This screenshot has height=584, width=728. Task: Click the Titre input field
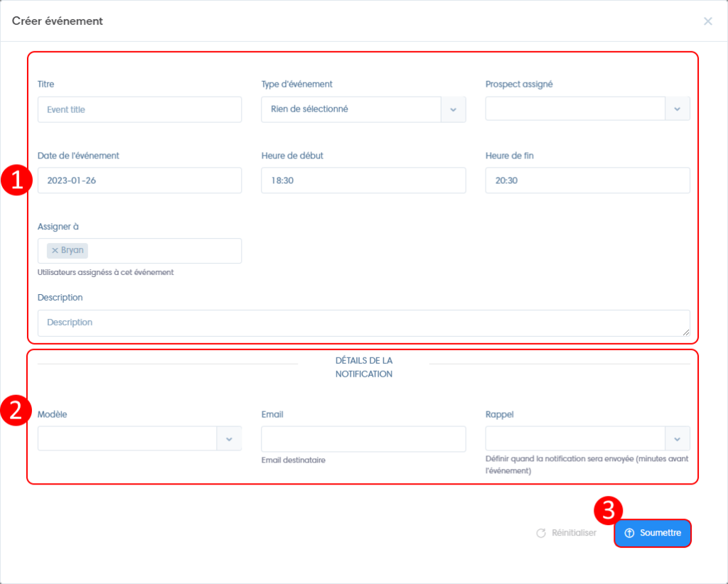click(139, 109)
